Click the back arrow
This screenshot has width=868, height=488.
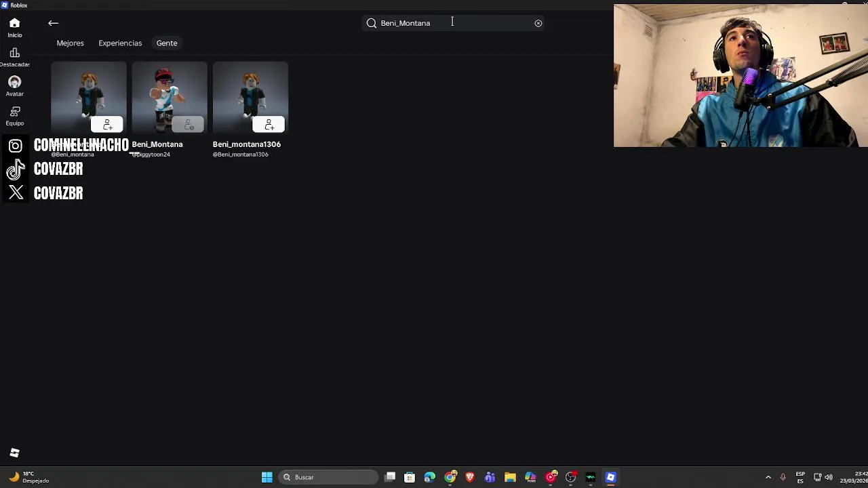[53, 23]
